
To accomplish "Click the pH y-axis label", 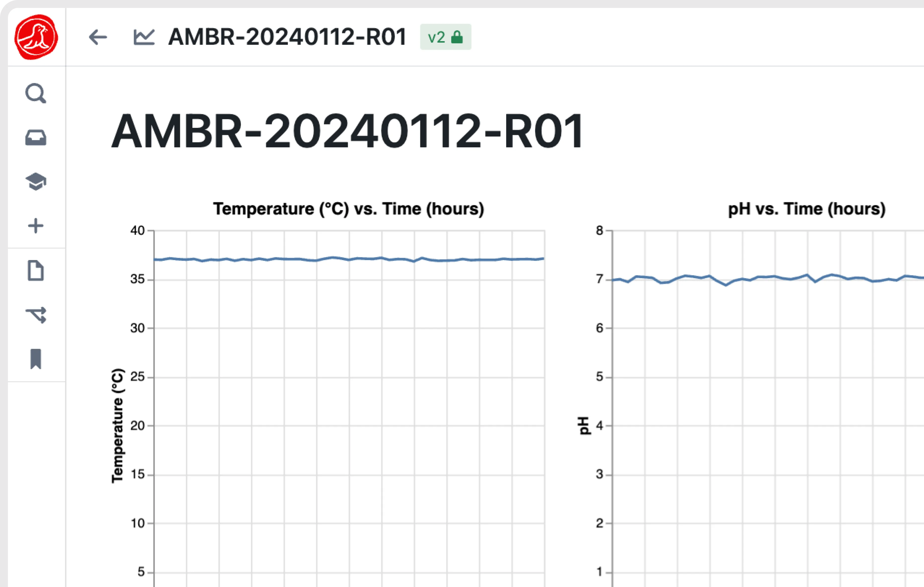I will (583, 426).
